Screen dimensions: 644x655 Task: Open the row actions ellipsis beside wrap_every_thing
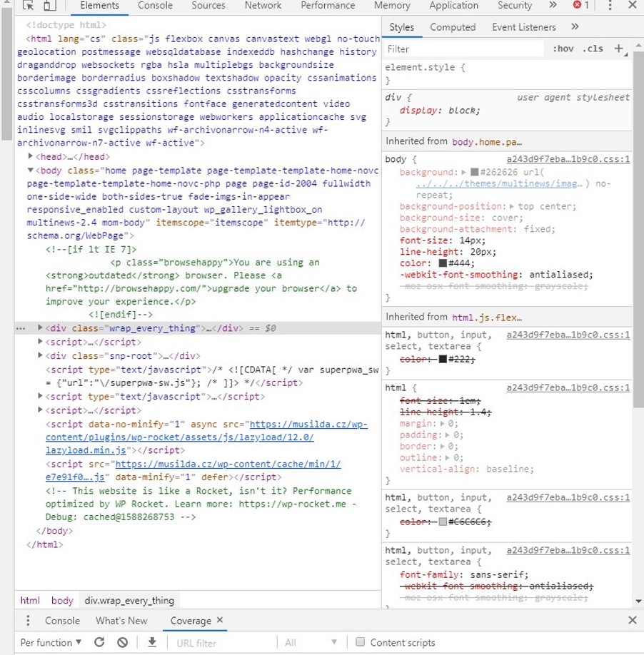pyautogui.click(x=21, y=329)
